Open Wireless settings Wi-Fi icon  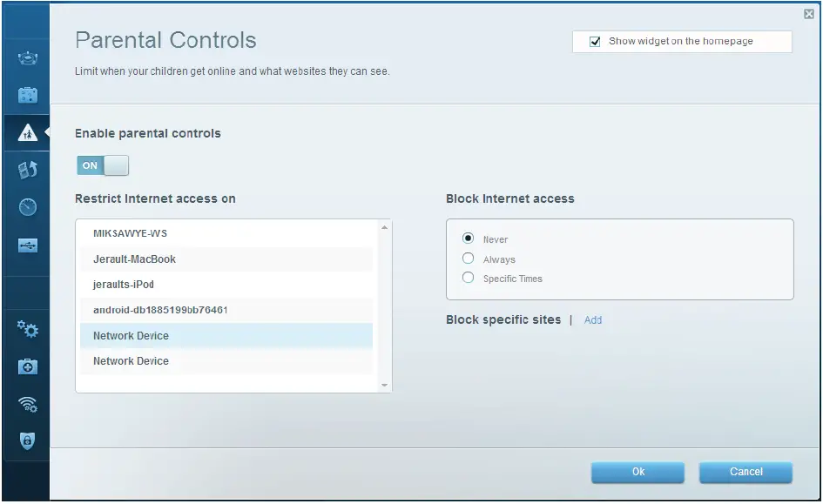click(27, 404)
